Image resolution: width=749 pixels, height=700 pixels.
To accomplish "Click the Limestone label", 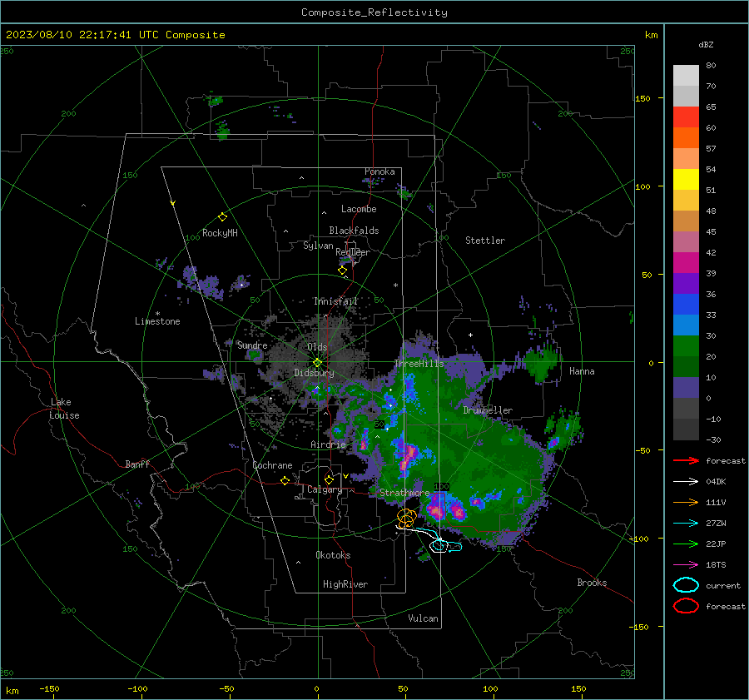I will coord(157,321).
